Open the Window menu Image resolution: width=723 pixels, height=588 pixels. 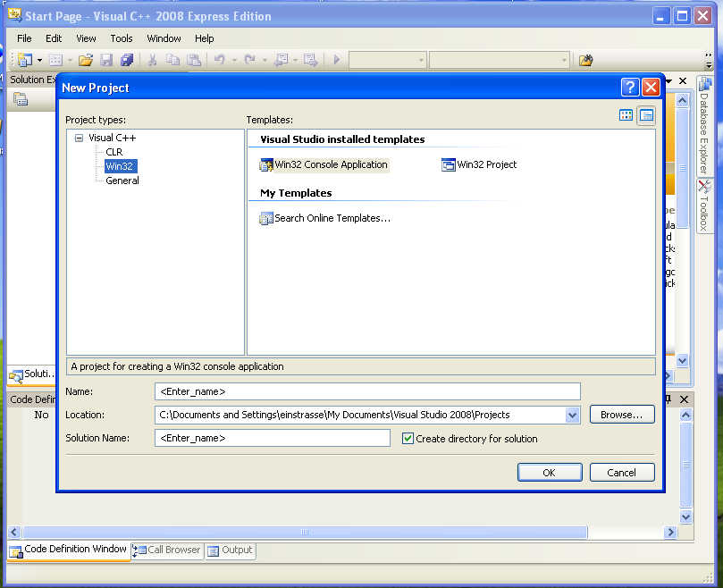[164, 38]
